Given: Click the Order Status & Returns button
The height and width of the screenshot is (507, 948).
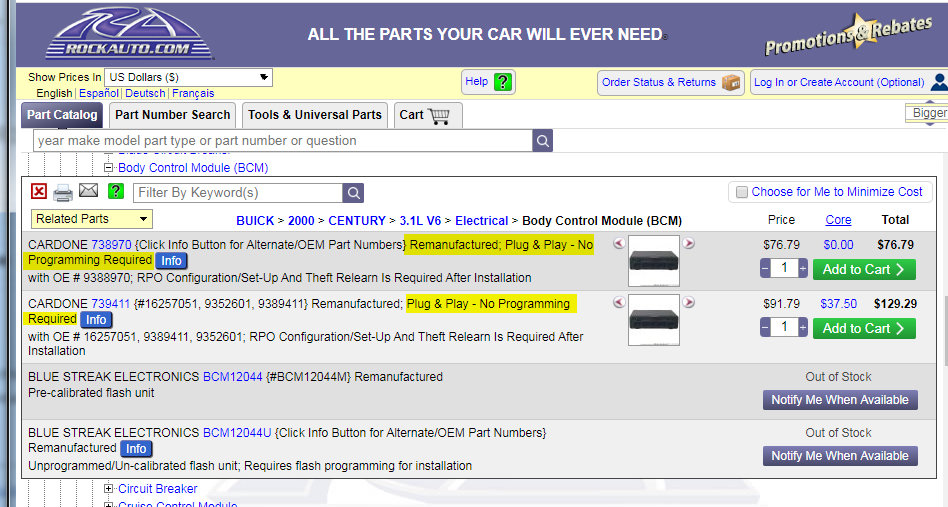Looking at the screenshot, I should 671,83.
